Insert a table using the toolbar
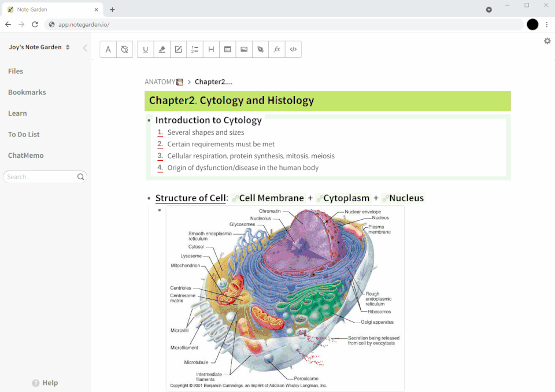This screenshot has height=392, width=555. tap(228, 50)
